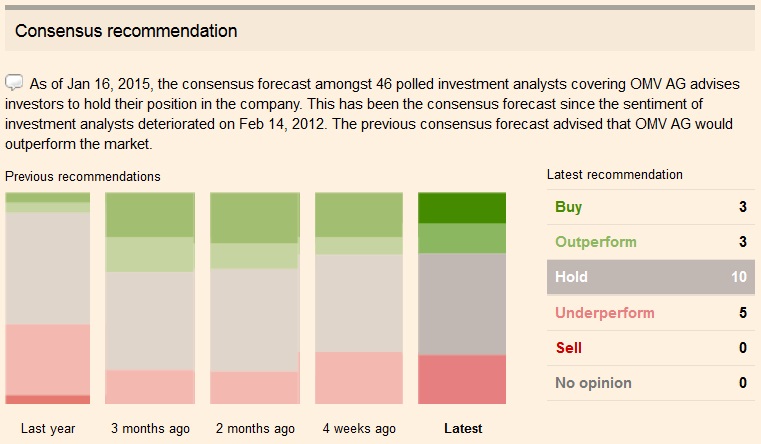Click the speech bubble comment icon
This screenshot has height=444, width=761.
[x=15, y=82]
